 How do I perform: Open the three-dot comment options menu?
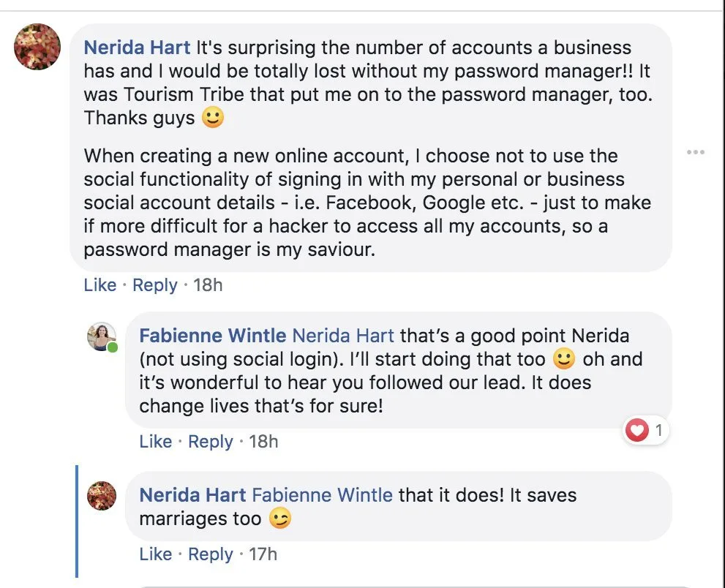point(695,152)
